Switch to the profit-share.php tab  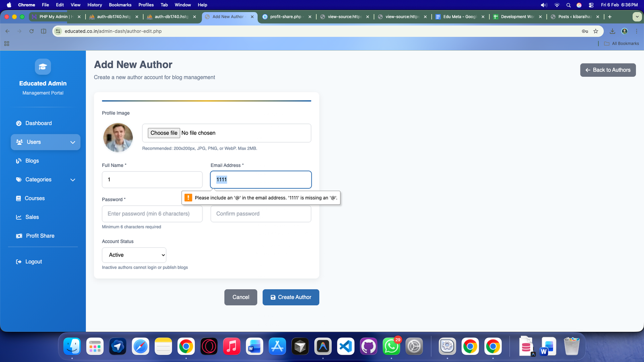click(x=285, y=17)
